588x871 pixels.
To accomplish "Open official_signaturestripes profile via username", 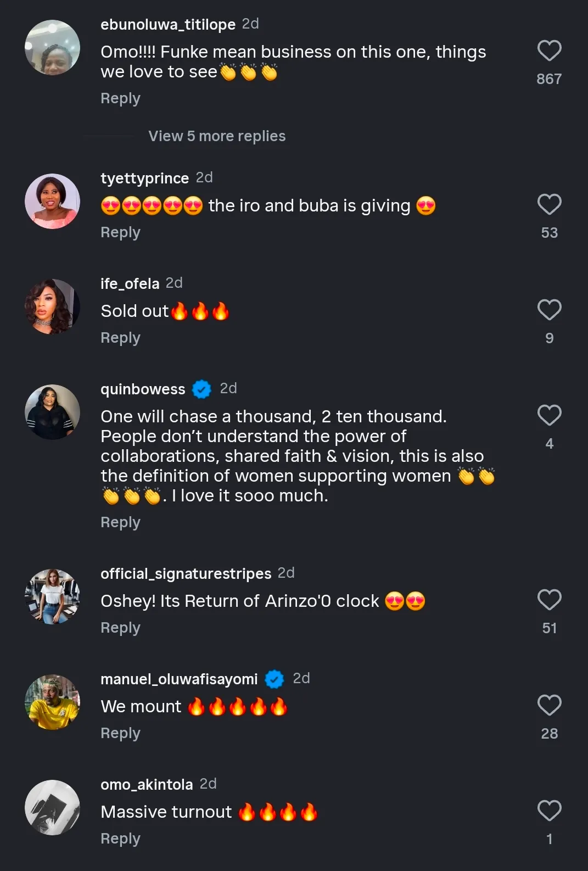I will [186, 573].
